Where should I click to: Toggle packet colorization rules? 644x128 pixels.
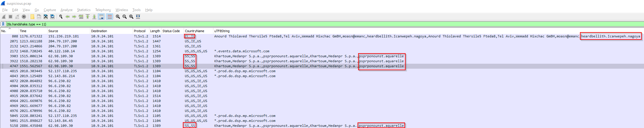tap(109, 17)
